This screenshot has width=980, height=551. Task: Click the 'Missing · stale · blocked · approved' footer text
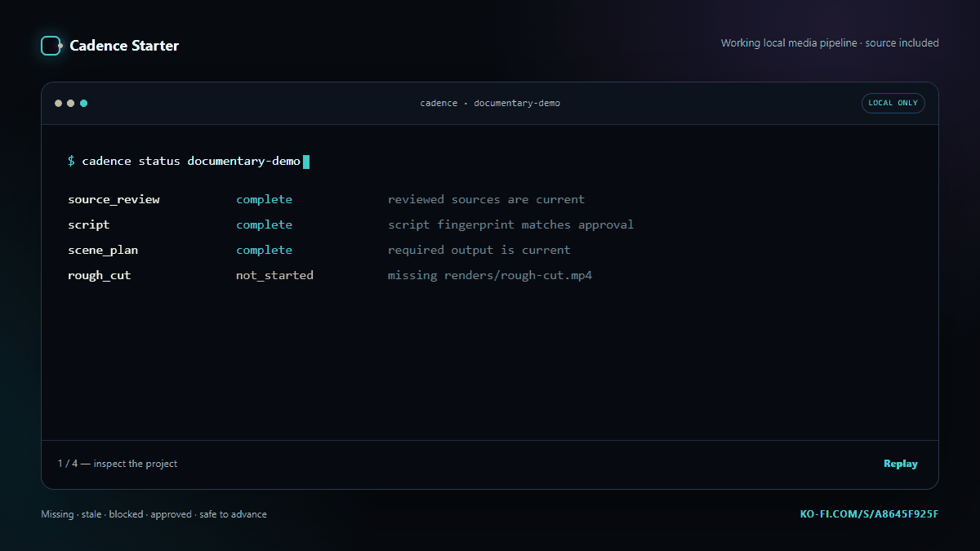point(116,514)
